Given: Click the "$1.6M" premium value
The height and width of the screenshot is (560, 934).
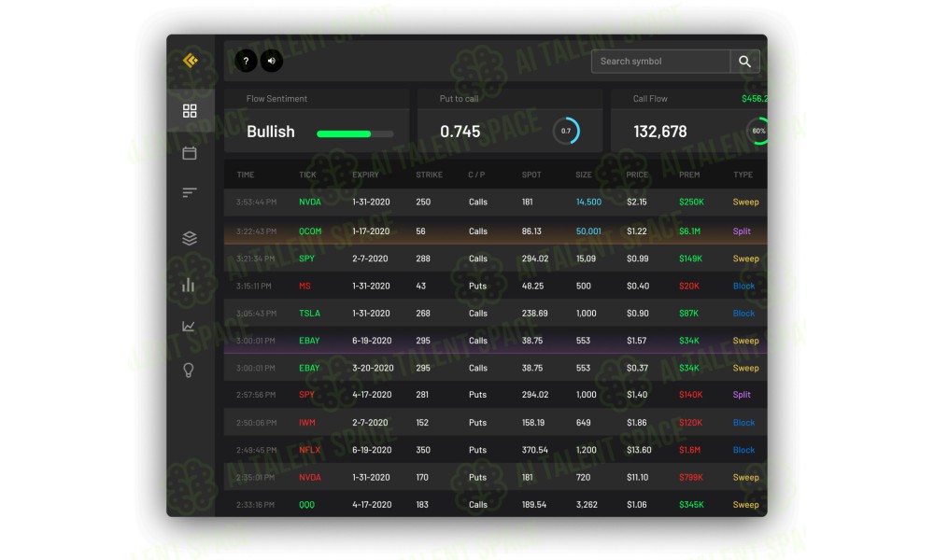Looking at the screenshot, I should [x=690, y=450].
